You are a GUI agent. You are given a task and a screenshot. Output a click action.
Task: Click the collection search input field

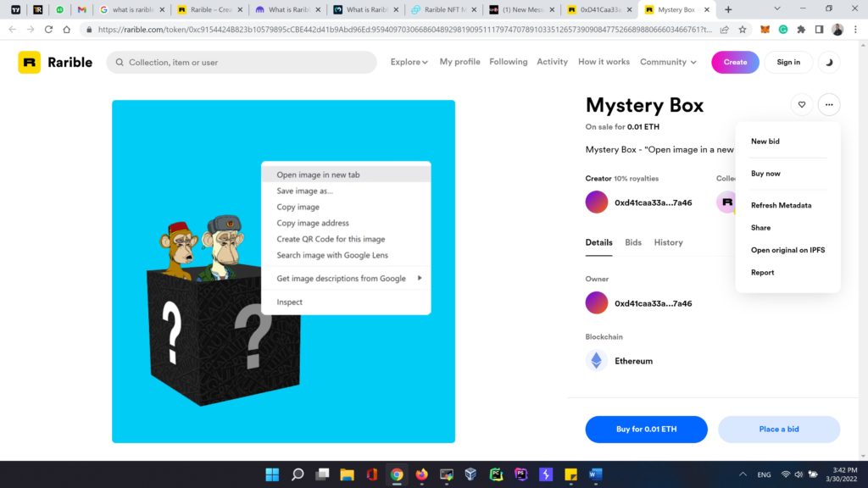246,62
